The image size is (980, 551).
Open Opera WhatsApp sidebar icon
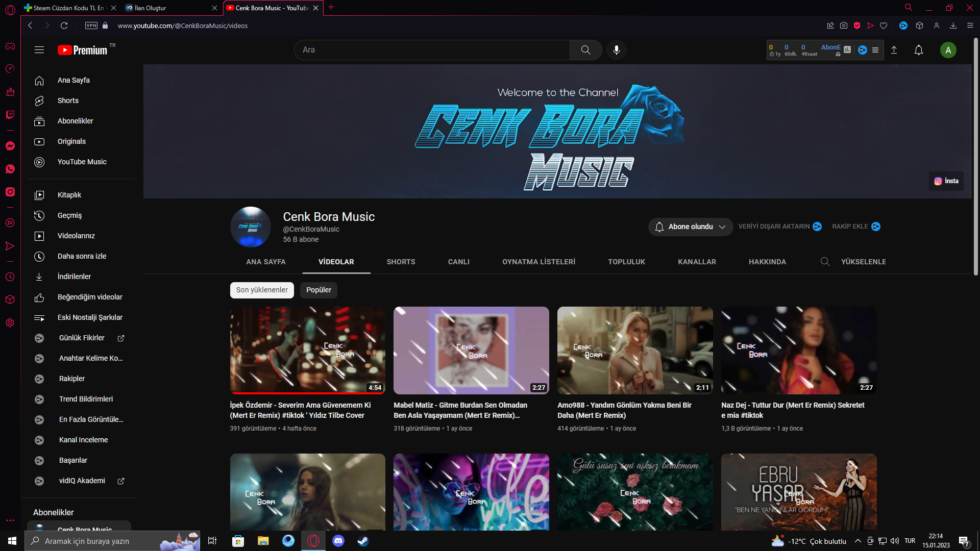10,169
